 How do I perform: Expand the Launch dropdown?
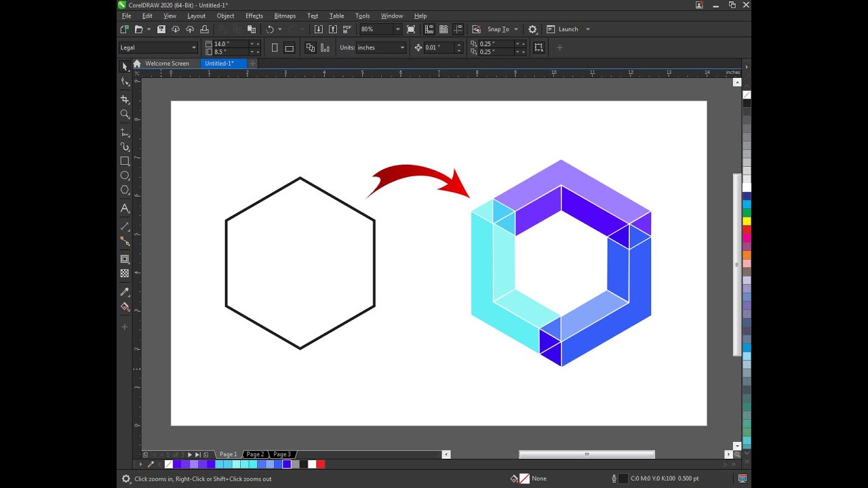point(588,29)
